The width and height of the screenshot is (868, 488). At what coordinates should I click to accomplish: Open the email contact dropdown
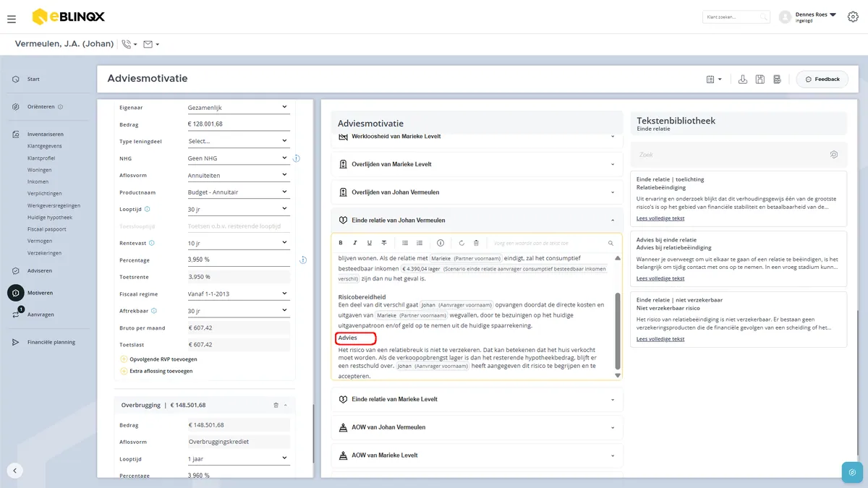click(x=151, y=44)
